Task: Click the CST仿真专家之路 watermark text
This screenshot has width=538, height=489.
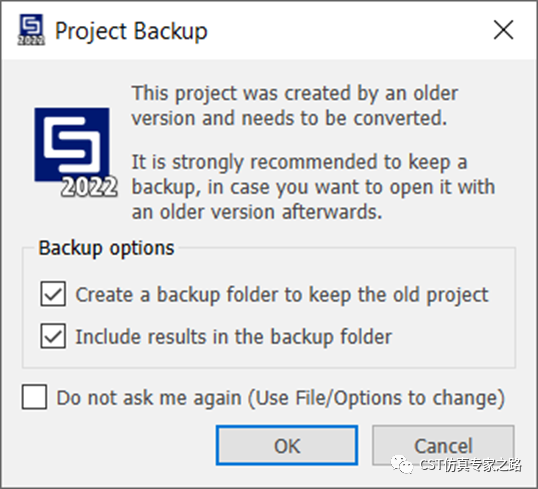Action: (470, 465)
